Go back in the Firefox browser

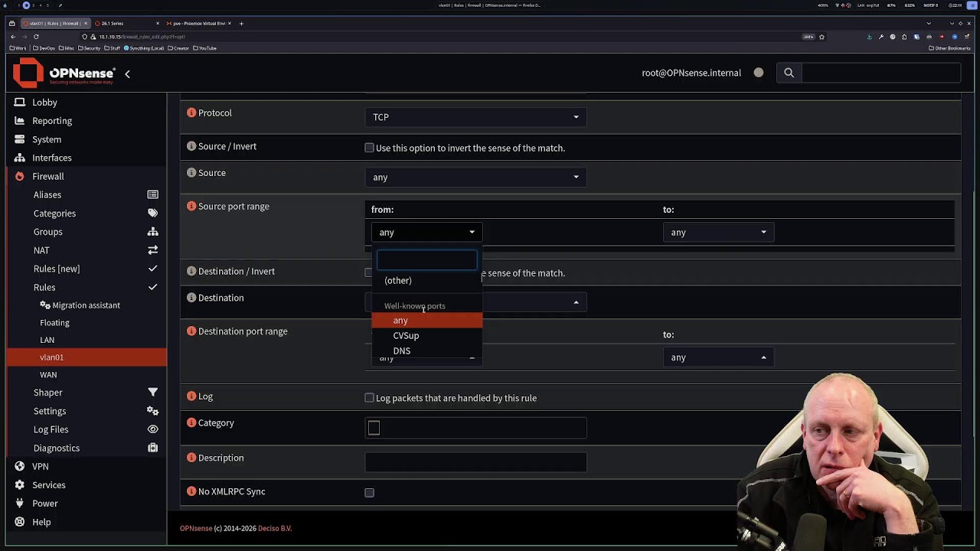[13, 37]
